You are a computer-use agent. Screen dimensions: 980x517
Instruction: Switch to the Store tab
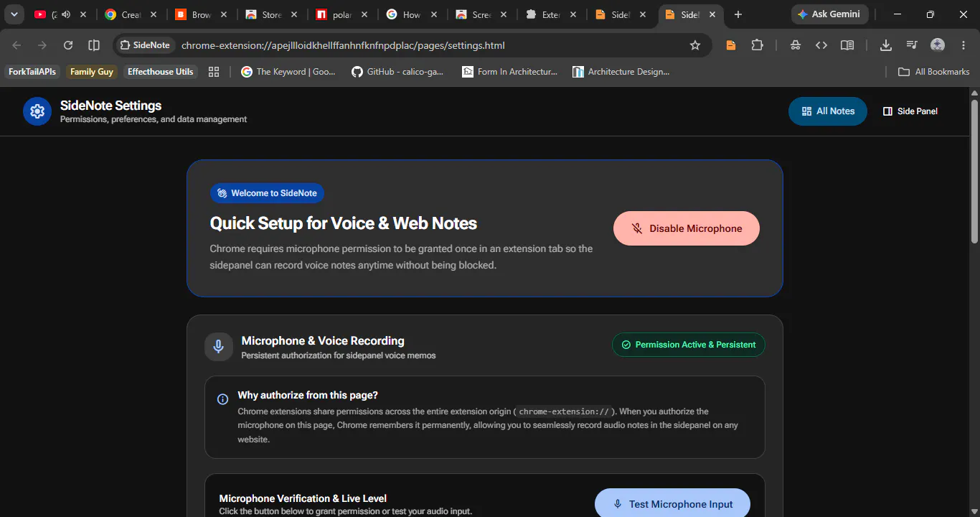tap(273, 14)
